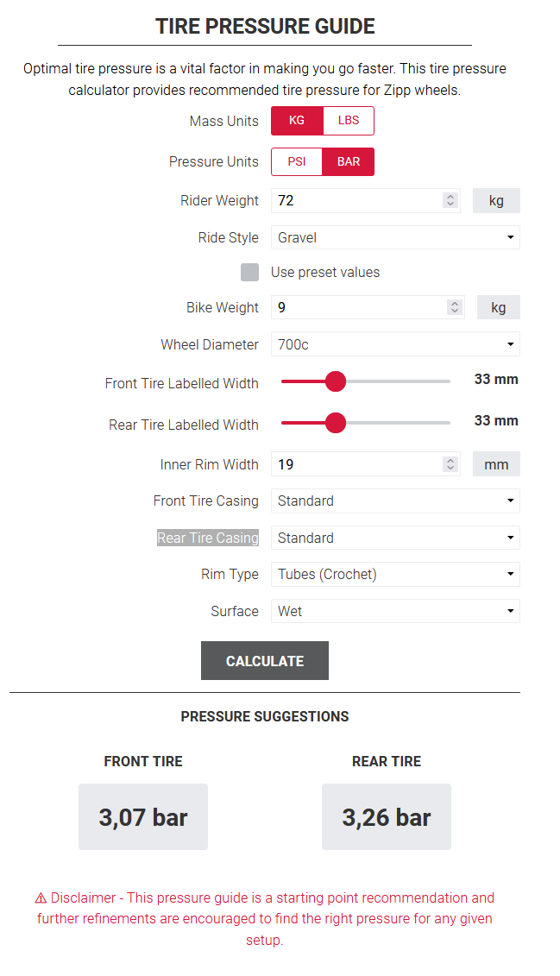Switch mass units to LBS

(349, 122)
